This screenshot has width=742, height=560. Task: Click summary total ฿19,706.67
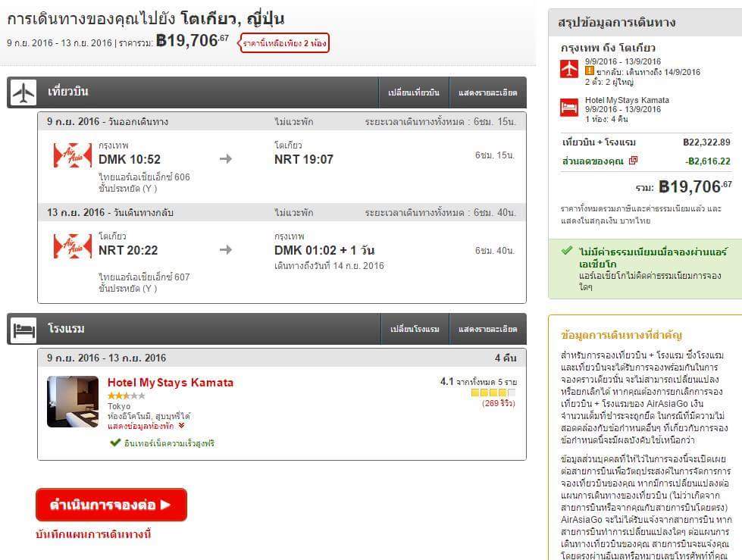point(695,187)
